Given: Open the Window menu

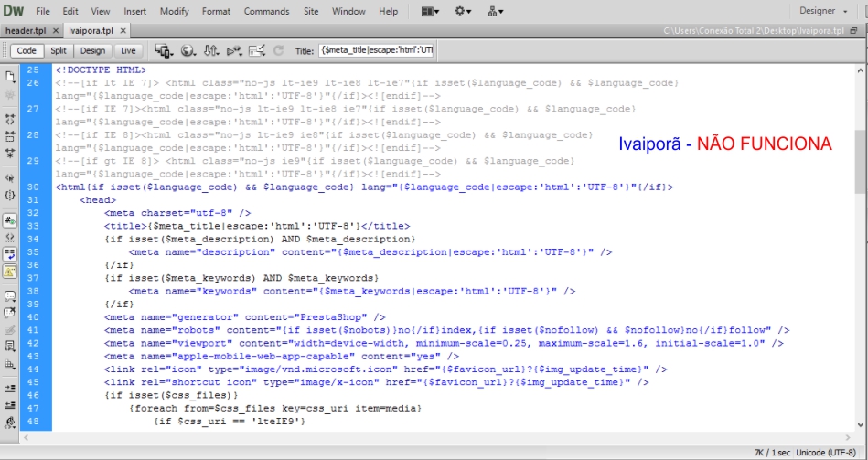Looking at the screenshot, I should point(348,11).
